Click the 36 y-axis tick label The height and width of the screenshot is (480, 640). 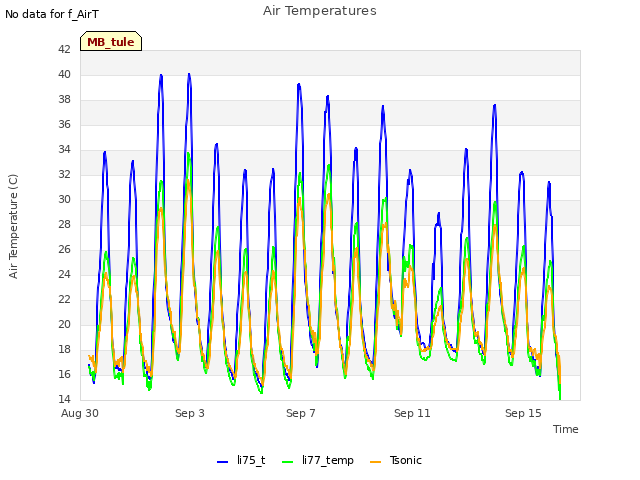point(64,124)
